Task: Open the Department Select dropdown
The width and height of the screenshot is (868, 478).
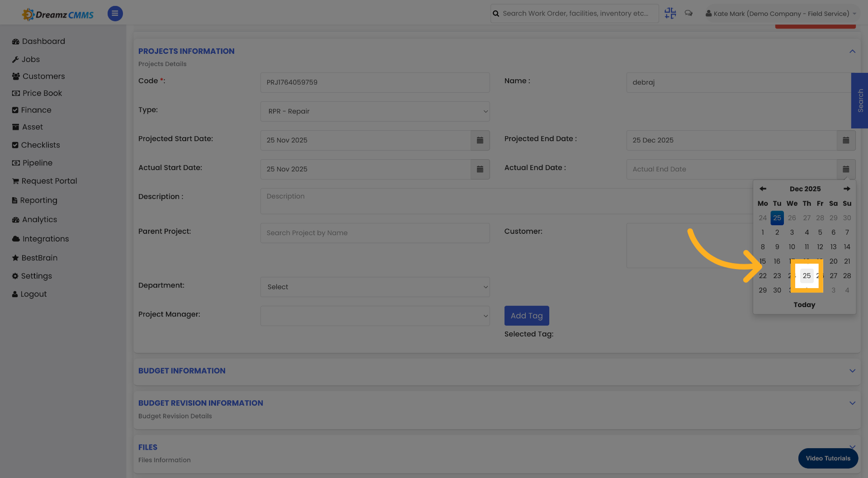Action: click(x=375, y=287)
